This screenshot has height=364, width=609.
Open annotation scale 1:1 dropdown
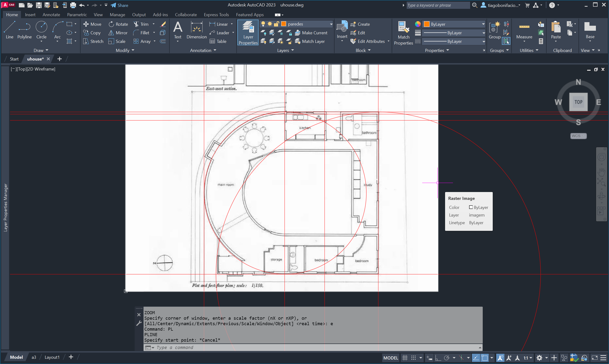pos(528,358)
